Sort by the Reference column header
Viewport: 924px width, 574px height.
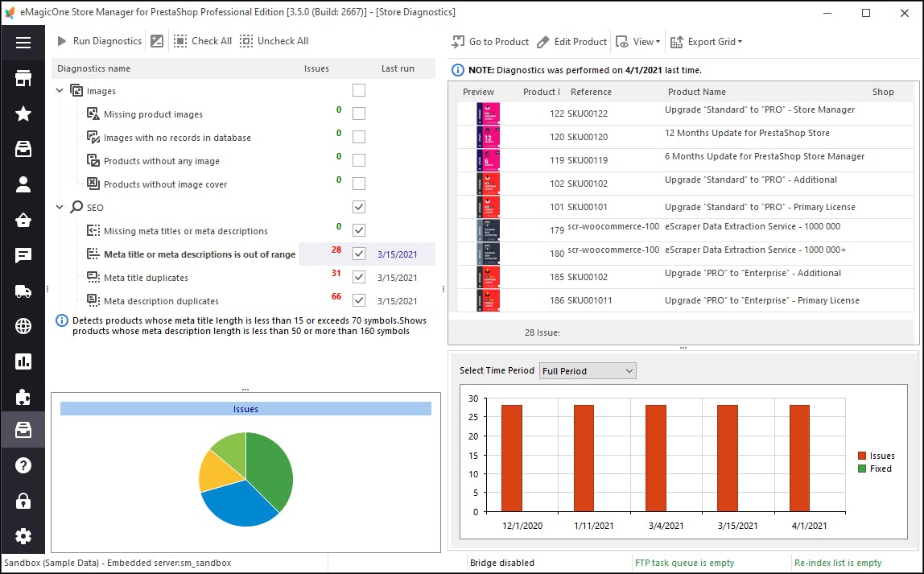(591, 92)
